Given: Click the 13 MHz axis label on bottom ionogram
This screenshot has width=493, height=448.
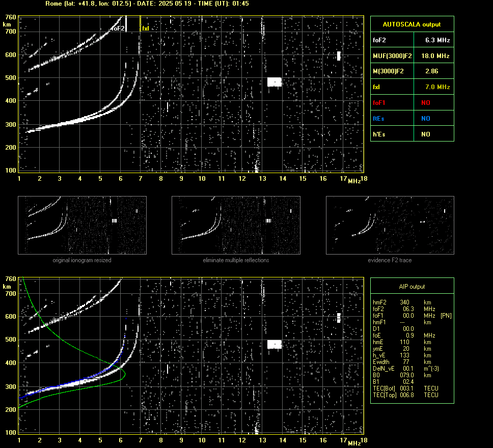Looking at the screenshot, I should [262, 440].
